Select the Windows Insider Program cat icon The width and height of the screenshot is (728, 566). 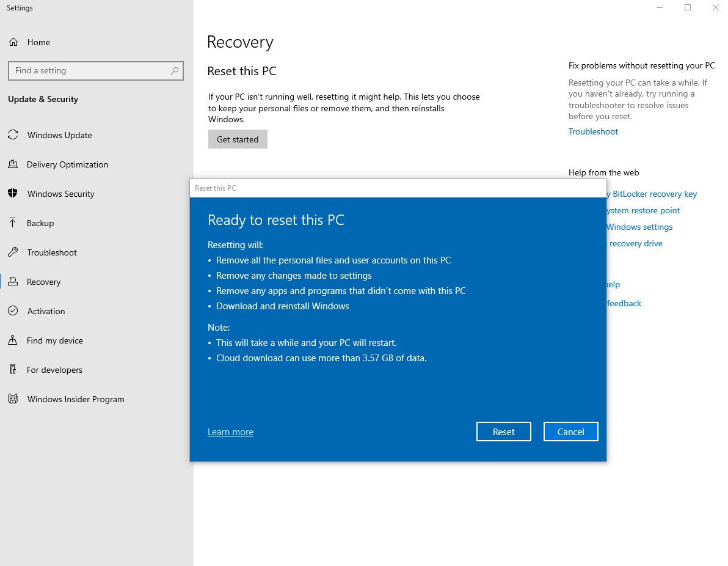click(13, 399)
